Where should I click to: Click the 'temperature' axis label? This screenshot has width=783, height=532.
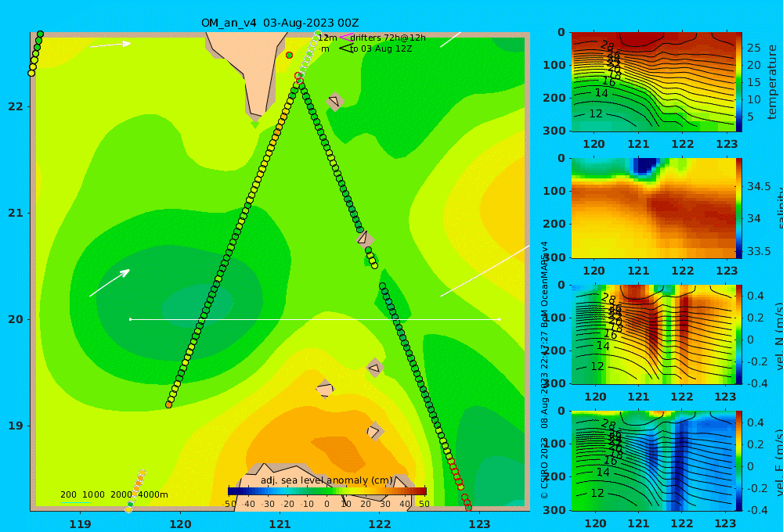[772, 82]
